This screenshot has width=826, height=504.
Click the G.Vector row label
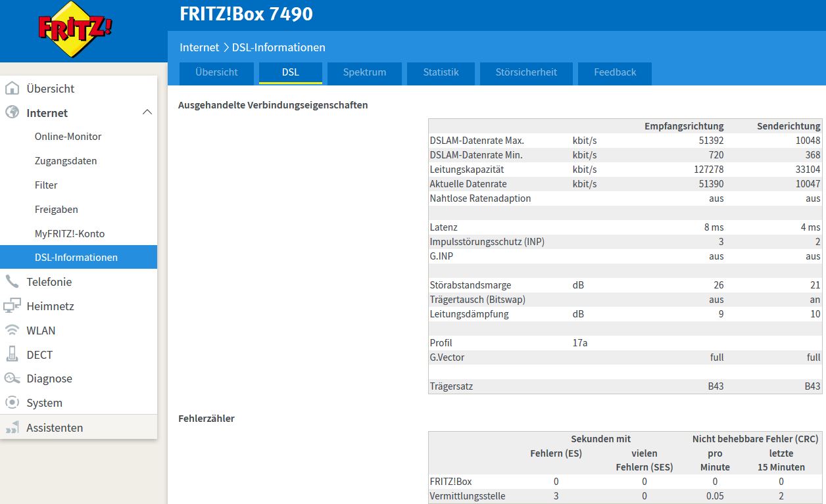(x=447, y=357)
